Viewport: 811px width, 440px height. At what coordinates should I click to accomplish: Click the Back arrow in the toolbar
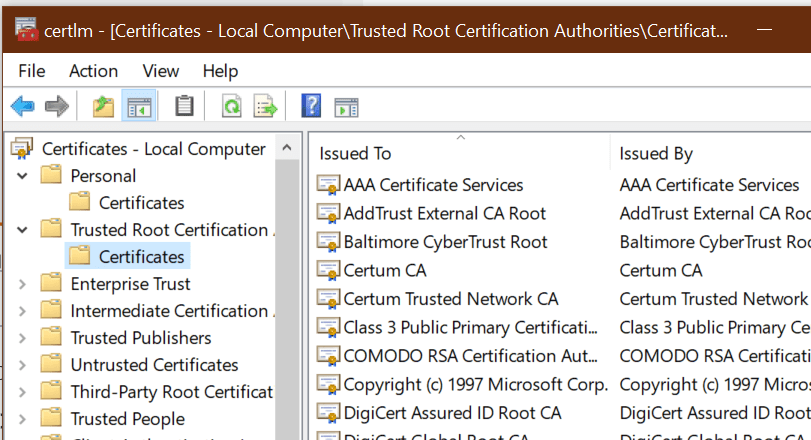tap(22, 106)
